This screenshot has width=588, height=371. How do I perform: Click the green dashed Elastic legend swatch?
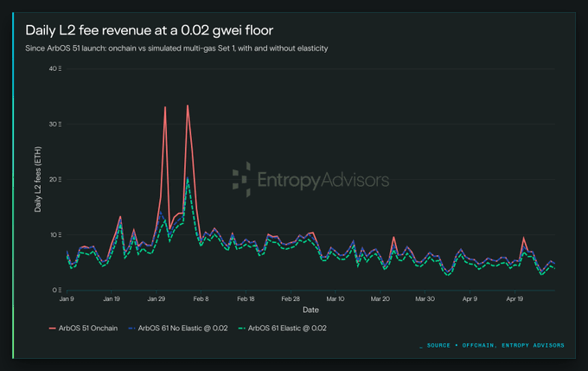pyautogui.click(x=241, y=329)
